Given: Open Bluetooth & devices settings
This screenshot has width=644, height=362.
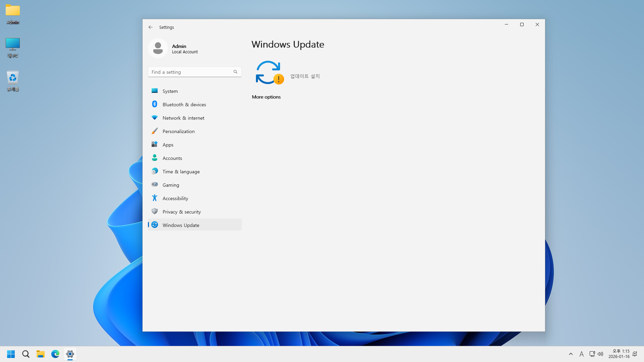Looking at the screenshot, I should click(184, 105).
